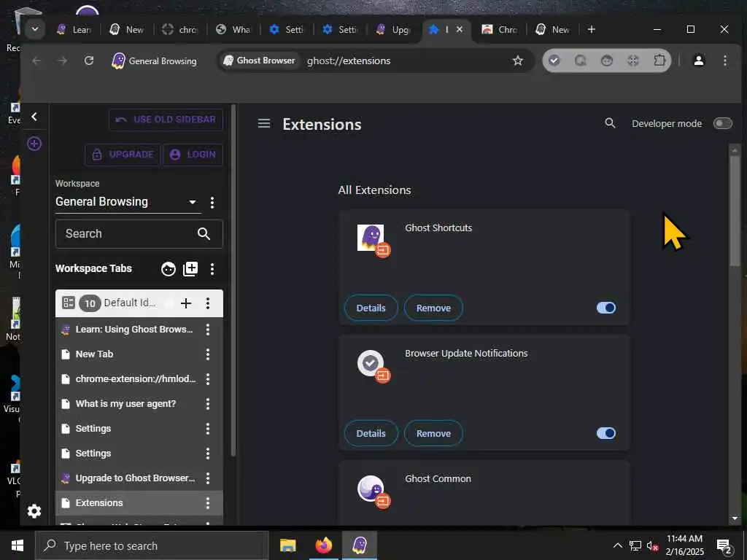Add a tab to Default Identity group
This screenshot has height=560, width=747.
click(x=186, y=303)
